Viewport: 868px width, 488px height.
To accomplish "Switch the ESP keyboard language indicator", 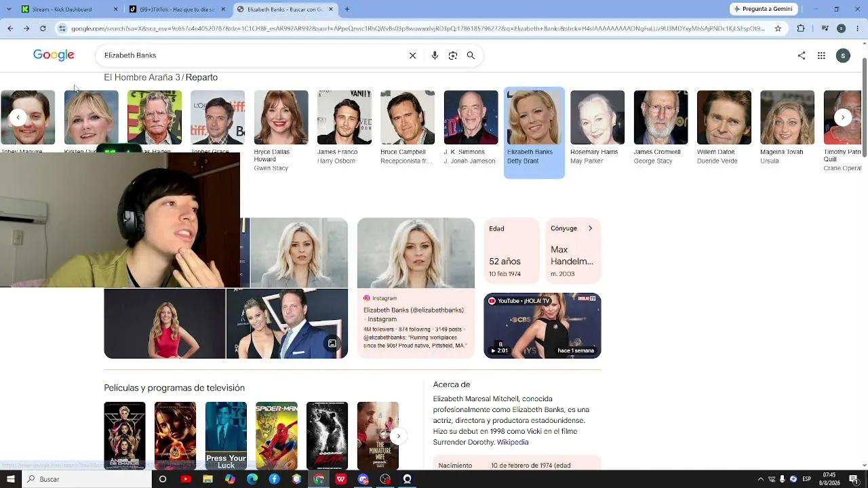I will [807, 479].
